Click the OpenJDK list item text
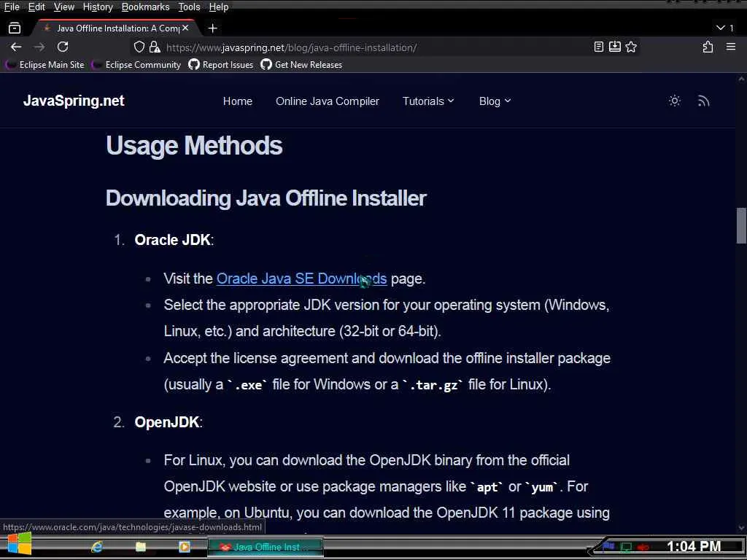Image resolution: width=747 pixels, height=560 pixels. coord(169,422)
